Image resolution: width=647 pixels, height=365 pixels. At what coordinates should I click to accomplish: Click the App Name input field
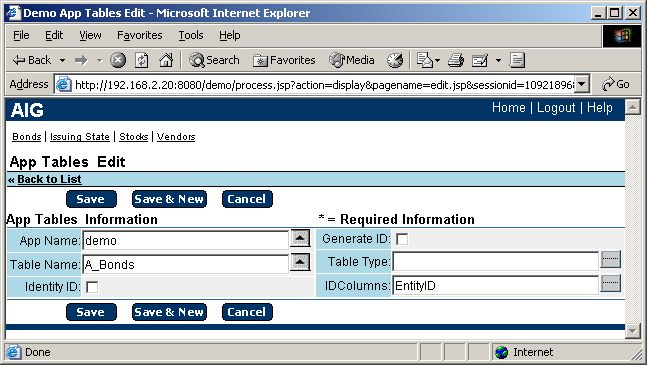point(185,240)
